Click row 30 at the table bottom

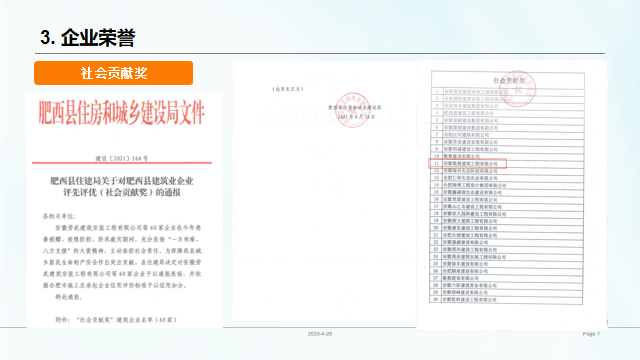[506, 300]
